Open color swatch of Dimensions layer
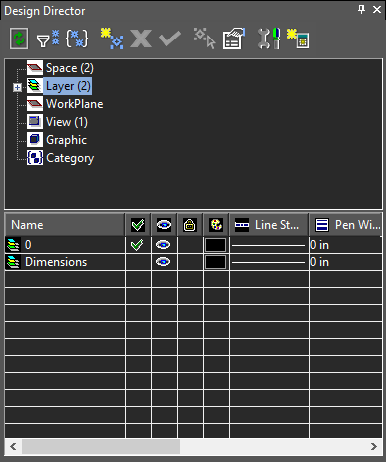 point(216,262)
